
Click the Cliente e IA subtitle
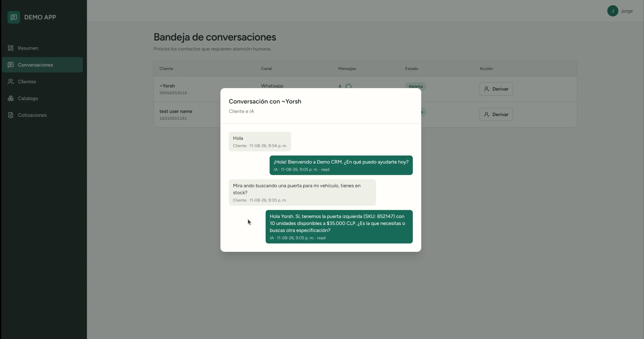[241, 111]
